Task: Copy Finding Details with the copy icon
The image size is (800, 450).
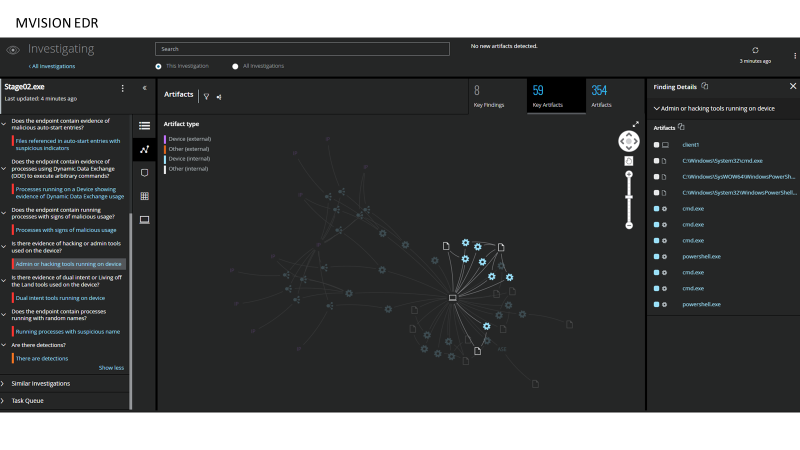Action: coord(705,86)
